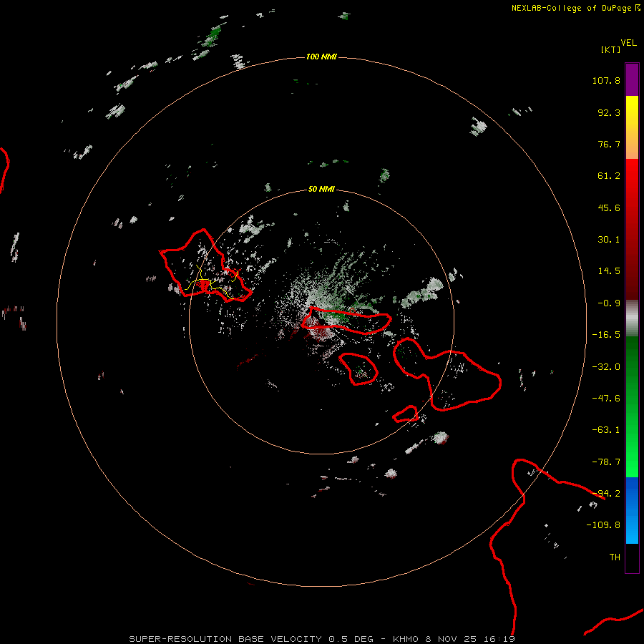The width and height of the screenshot is (644, 644).
Task: Click the -94.2 velocity scale value
Action: (x=606, y=494)
